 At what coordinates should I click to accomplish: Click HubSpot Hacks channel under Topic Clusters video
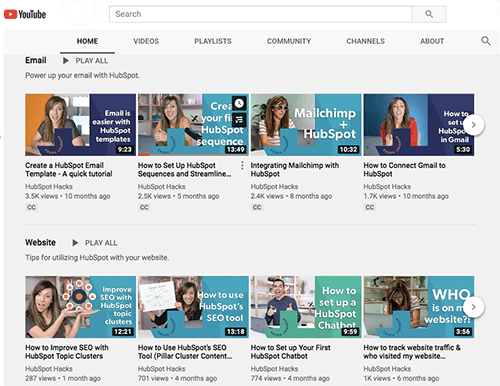pos(49,369)
